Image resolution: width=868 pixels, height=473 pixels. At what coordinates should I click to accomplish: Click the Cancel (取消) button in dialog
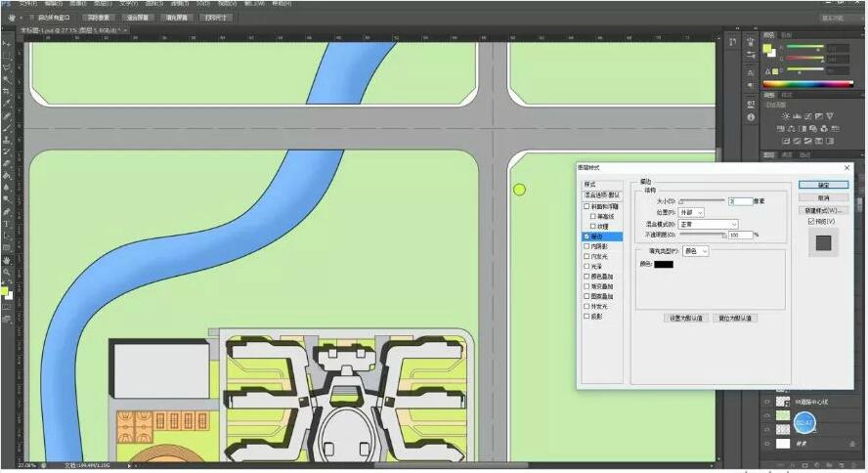tap(823, 197)
